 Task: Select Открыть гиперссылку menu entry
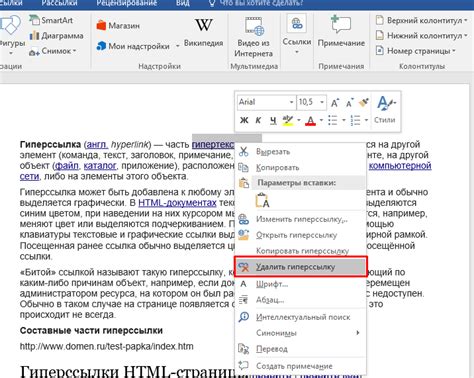[301, 235]
